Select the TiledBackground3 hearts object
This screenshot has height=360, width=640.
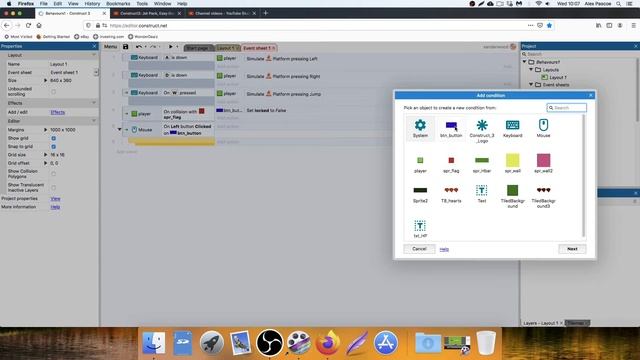click(543, 197)
